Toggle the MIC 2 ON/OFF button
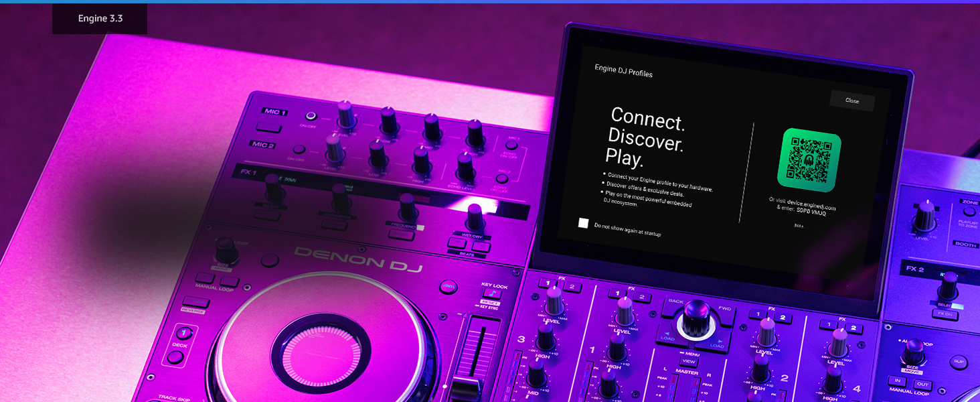The width and height of the screenshot is (980, 402). tap(299, 149)
